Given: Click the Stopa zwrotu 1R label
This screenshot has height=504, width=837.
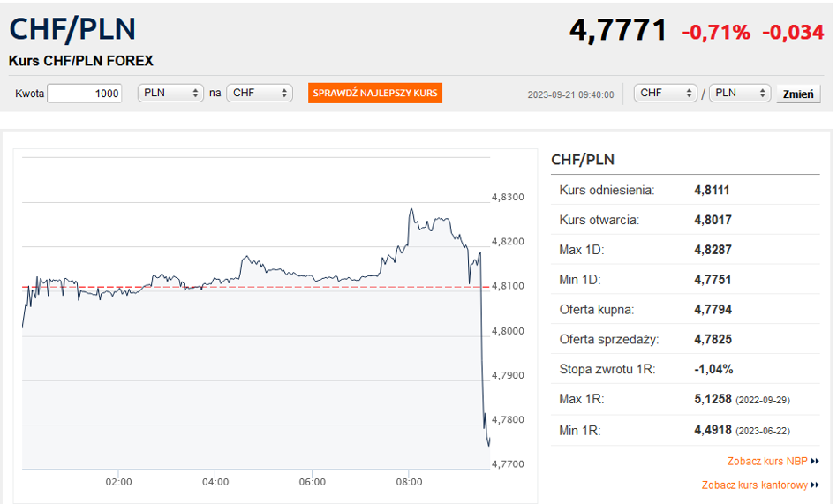Looking at the screenshot, I should (607, 370).
